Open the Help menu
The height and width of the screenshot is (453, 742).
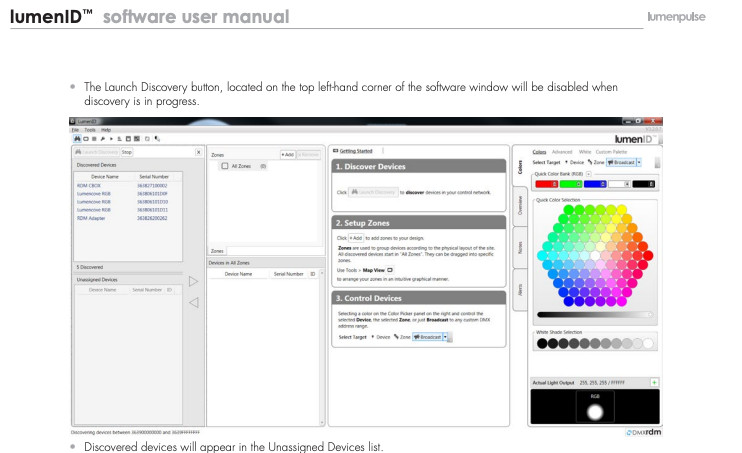(106, 130)
